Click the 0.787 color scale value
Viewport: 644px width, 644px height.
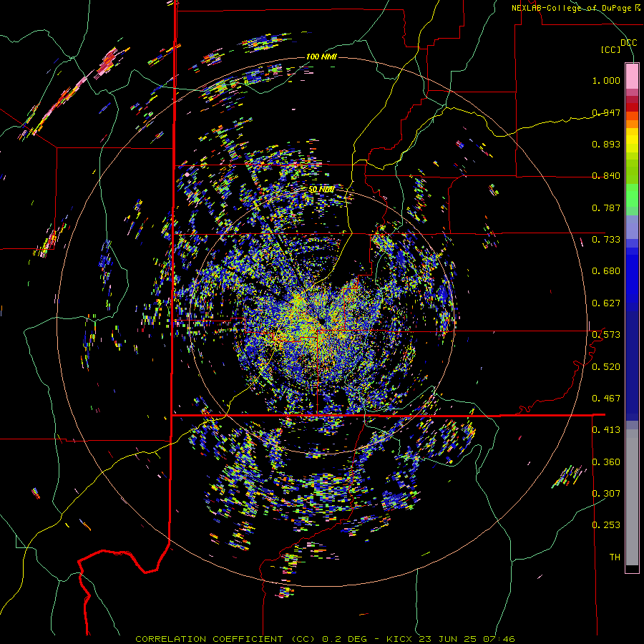[x=606, y=208]
